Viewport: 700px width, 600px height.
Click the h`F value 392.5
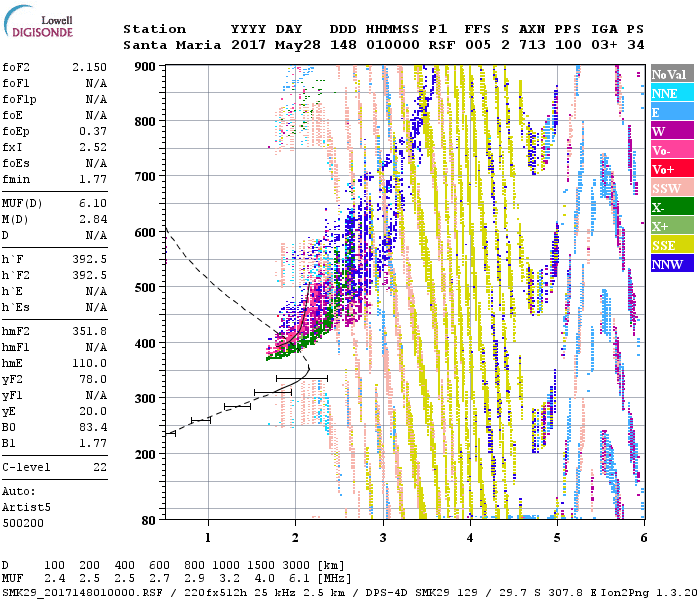coord(89,260)
